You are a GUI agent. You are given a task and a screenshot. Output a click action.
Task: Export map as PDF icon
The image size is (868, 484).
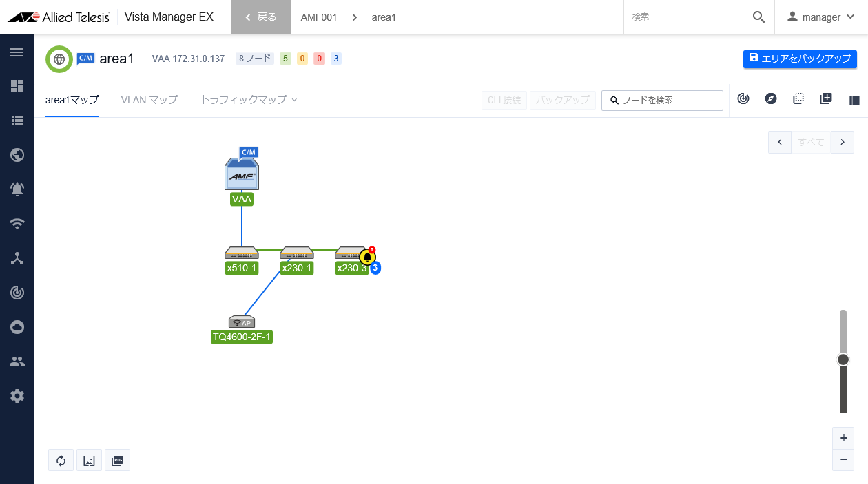[117, 460]
